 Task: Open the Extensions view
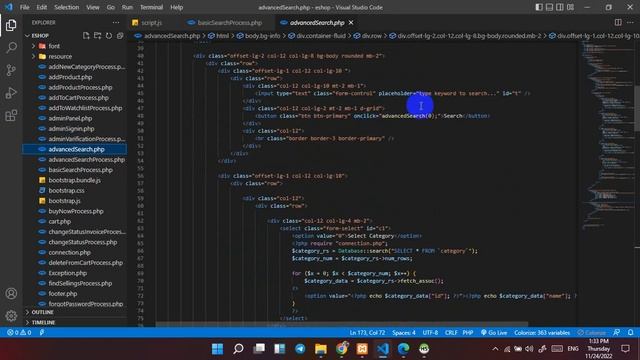coord(11,116)
